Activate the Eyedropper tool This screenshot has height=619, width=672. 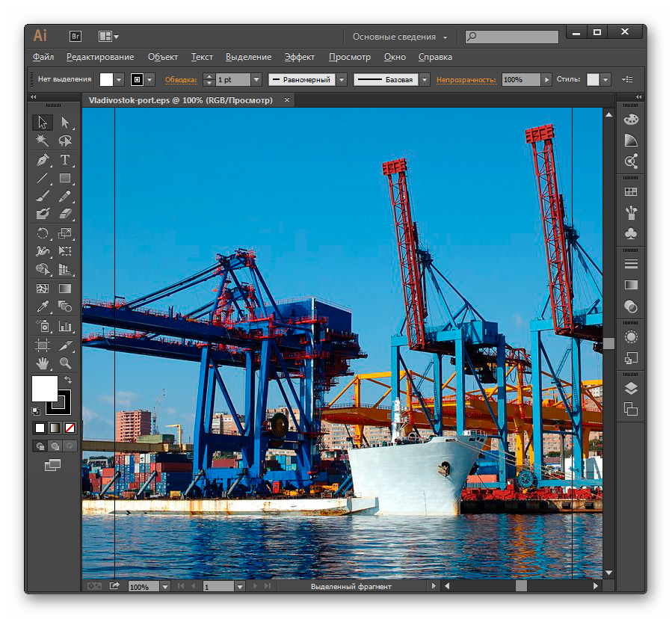(x=43, y=307)
